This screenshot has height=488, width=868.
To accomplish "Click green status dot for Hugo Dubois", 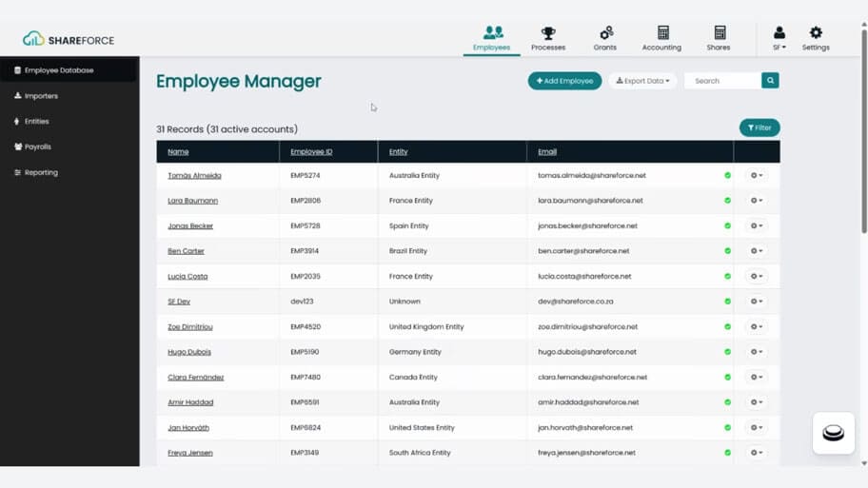I will coord(727,352).
